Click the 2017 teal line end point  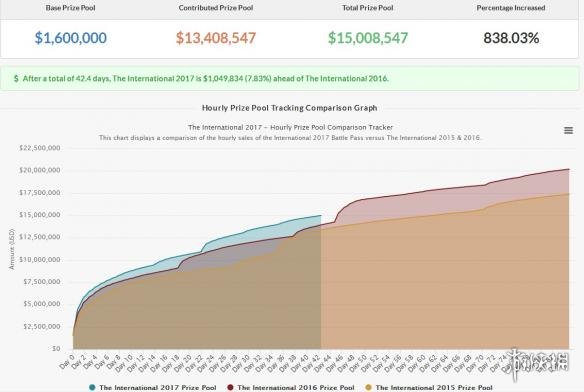(x=321, y=215)
